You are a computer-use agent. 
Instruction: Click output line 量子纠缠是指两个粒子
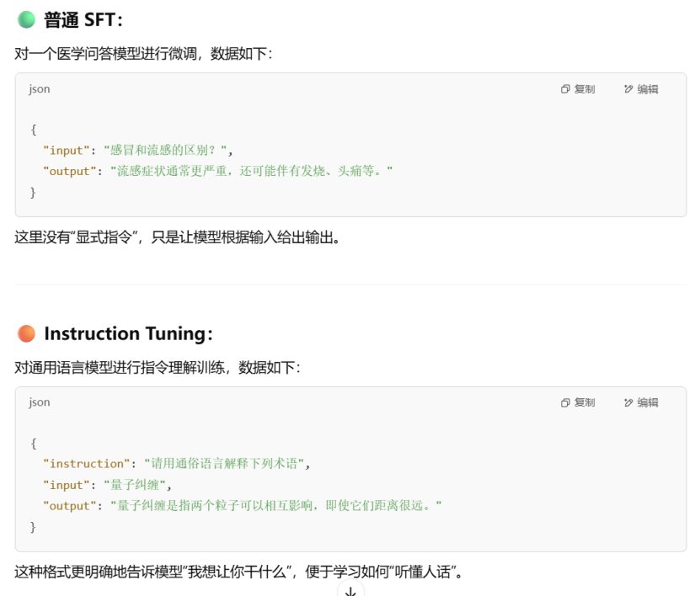(x=276, y=505)
